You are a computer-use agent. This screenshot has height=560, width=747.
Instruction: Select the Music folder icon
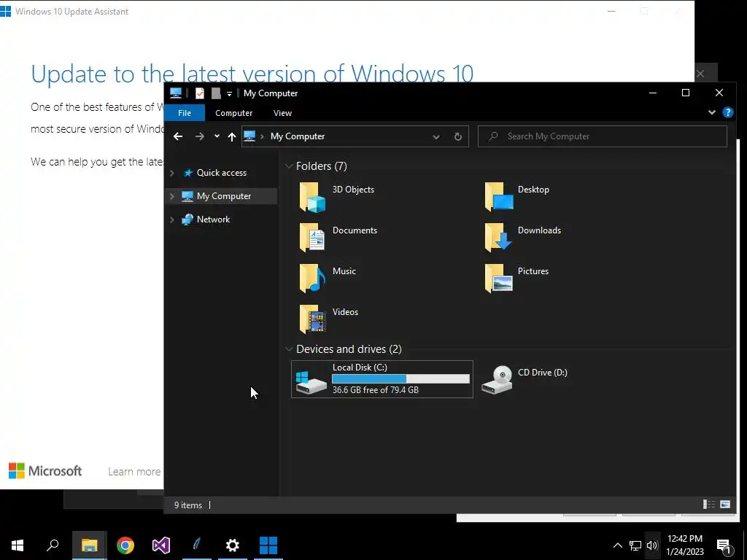pyautogui.click(x=312, y=279)
